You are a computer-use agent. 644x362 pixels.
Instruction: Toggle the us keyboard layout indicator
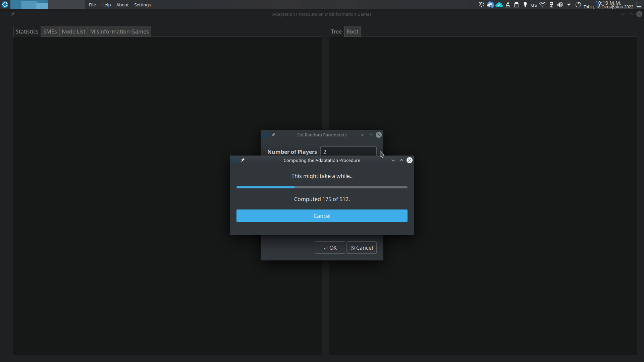(534, 5)
